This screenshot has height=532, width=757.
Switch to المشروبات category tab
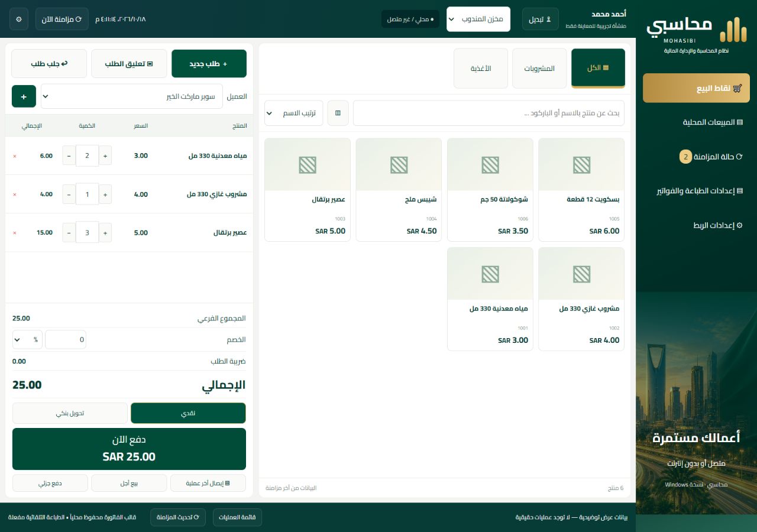(539, 69)
